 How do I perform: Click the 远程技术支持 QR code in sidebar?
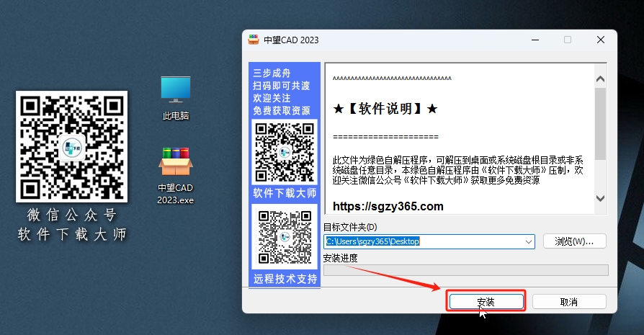285,237
